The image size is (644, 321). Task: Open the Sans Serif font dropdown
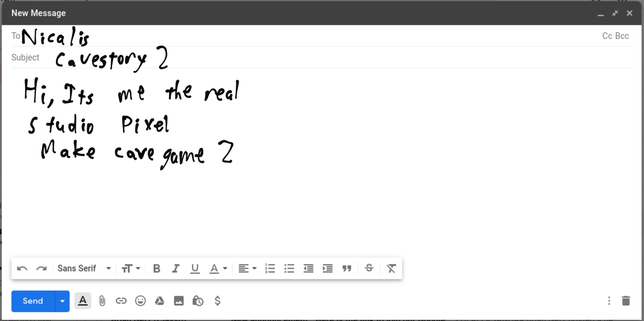click(84, 269)
